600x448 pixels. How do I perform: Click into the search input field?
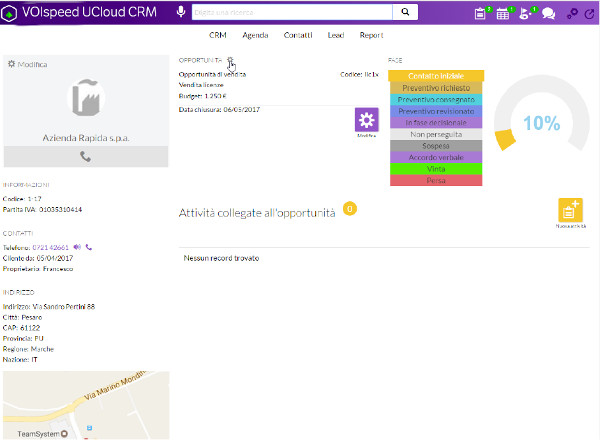pyautogui.click(x=292, y=12)
